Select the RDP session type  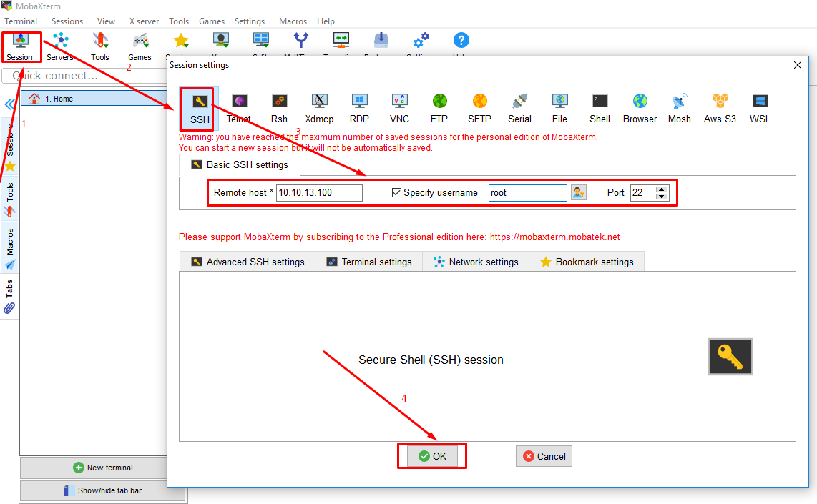pos(360,108)
